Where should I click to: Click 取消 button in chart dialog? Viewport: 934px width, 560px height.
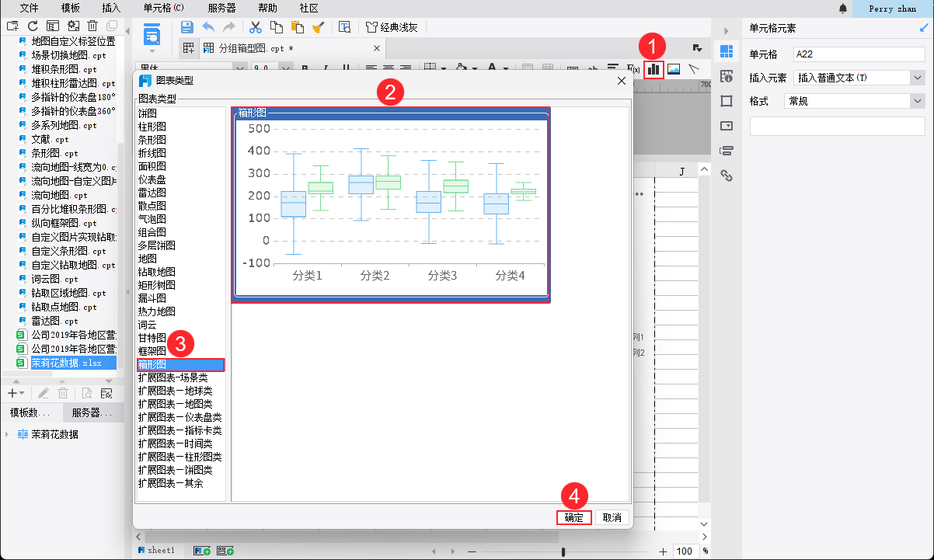[x=612, y=517]
